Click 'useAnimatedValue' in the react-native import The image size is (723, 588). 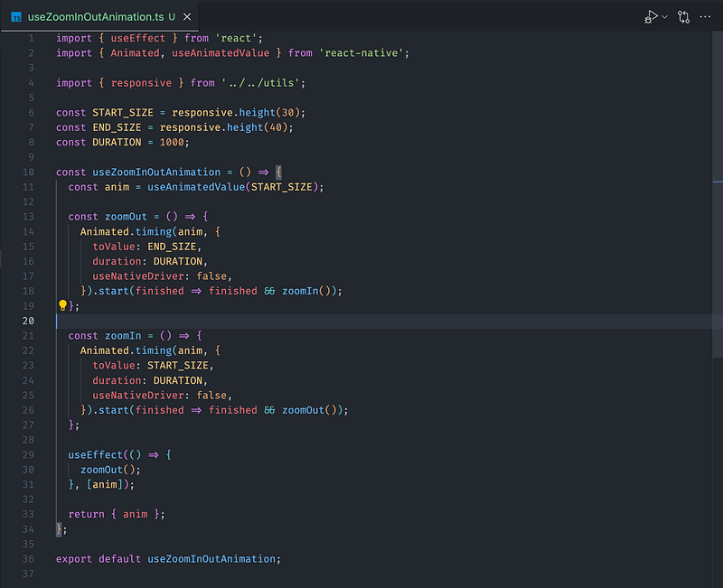[x=221, y=53]
